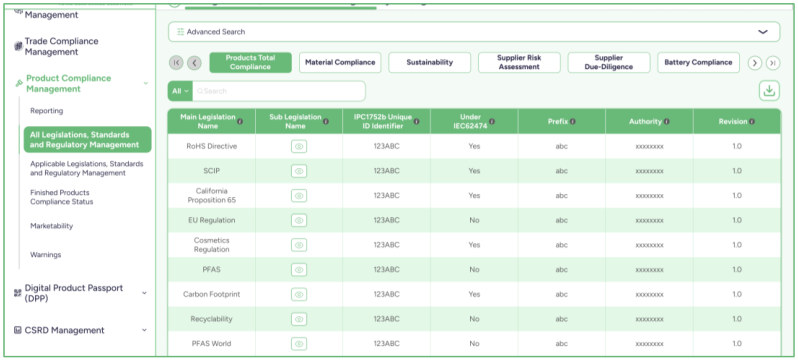View sub legislation for RoHS Directive row
The width and height of the screenshot is (798, 360).
point(299,147)
